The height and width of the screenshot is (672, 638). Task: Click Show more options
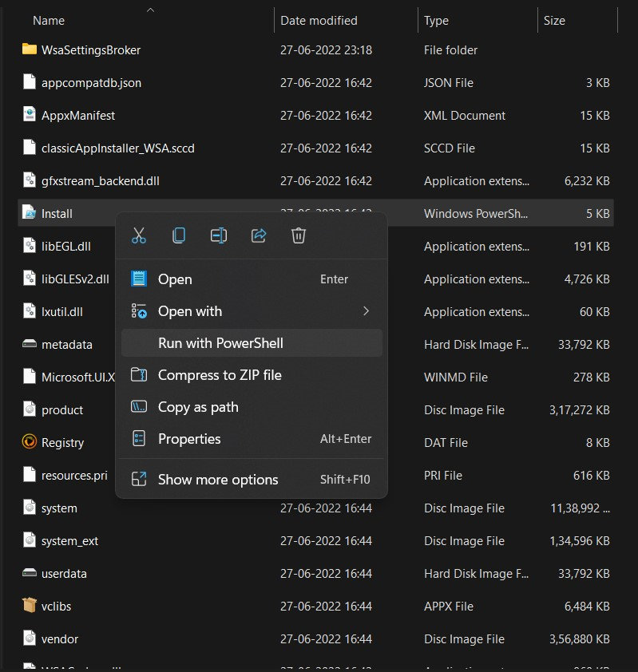coord(252,479)
